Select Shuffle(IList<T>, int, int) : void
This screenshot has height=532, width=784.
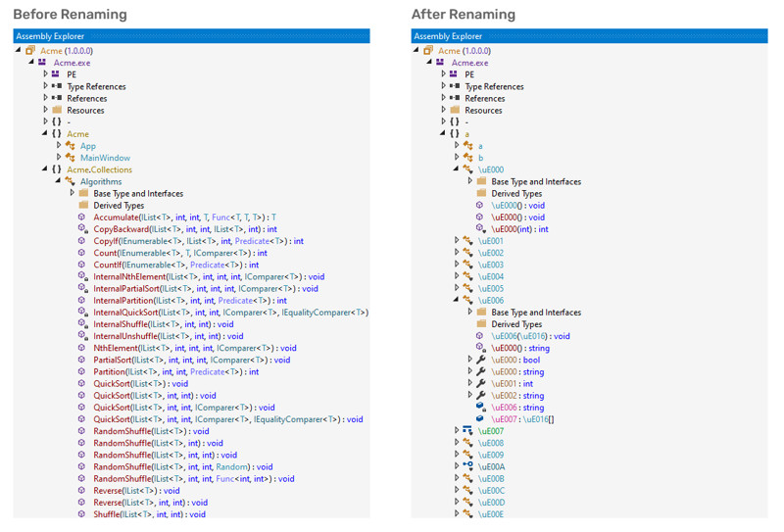click(150, 514)
